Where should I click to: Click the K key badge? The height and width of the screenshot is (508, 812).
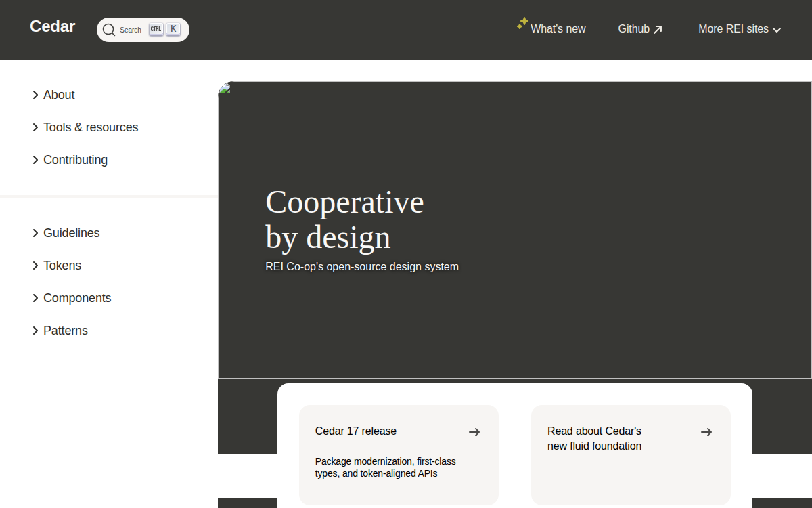point(173,29)
